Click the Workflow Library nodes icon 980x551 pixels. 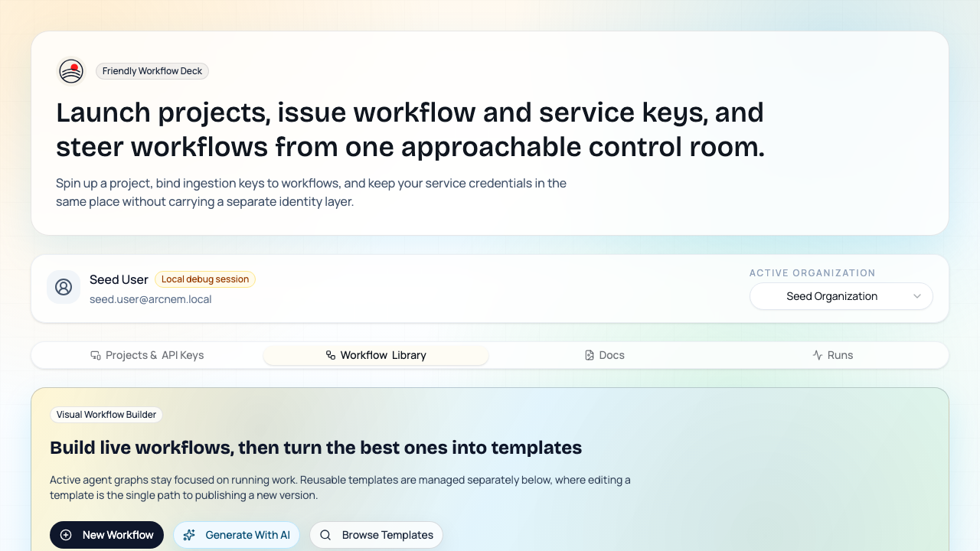(x=330, y=355)
